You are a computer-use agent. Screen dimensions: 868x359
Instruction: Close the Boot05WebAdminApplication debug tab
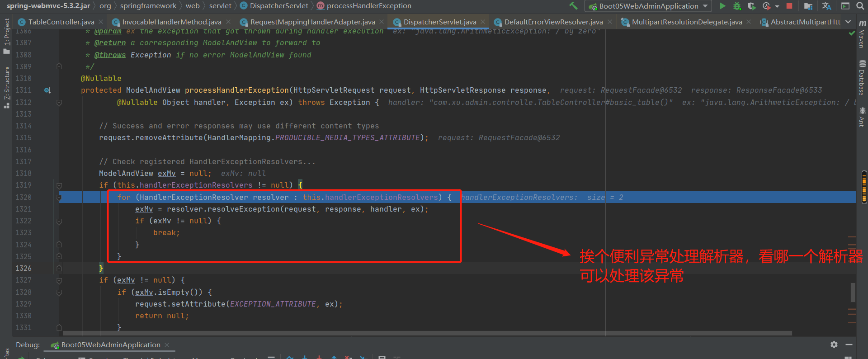coord(167,345)
